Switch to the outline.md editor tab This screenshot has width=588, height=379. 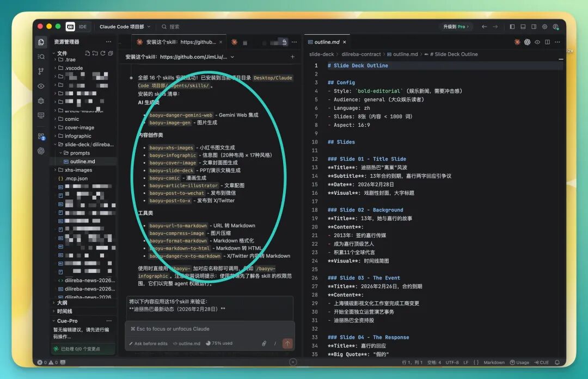327,42
